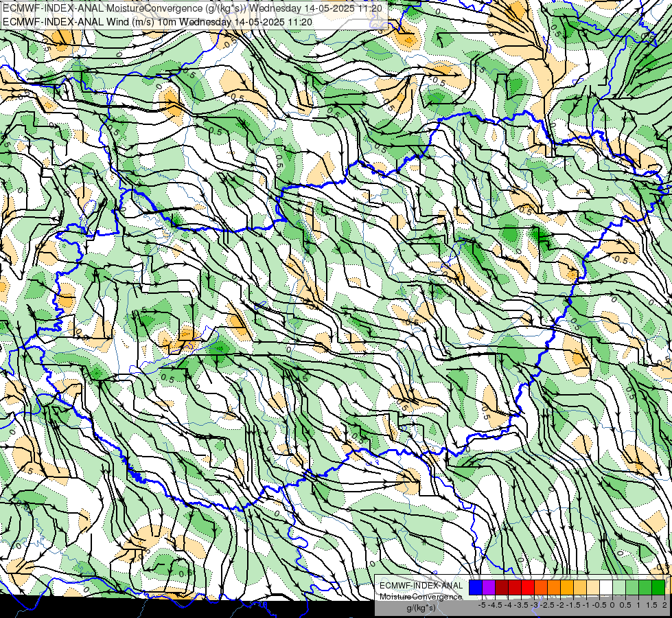672x618 pixels.
Task: Click the light green swatch between 0.5 and 1
Action: click(x=632, y=588)
